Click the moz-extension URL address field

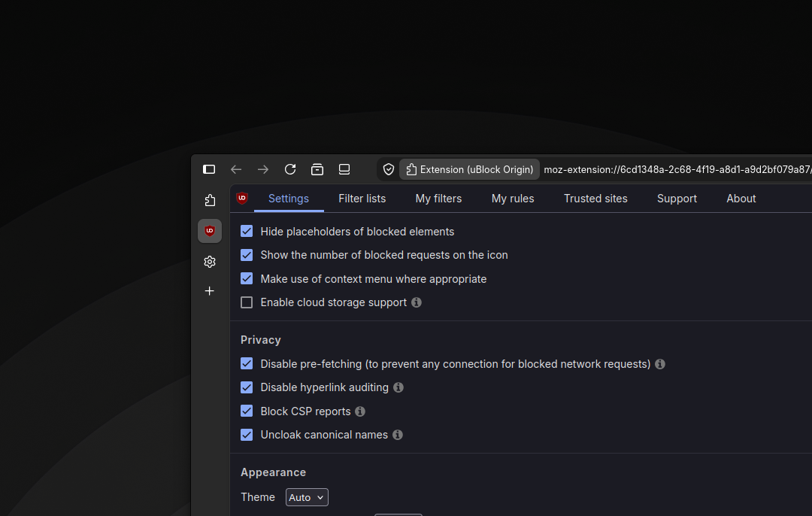coord(677,169)
